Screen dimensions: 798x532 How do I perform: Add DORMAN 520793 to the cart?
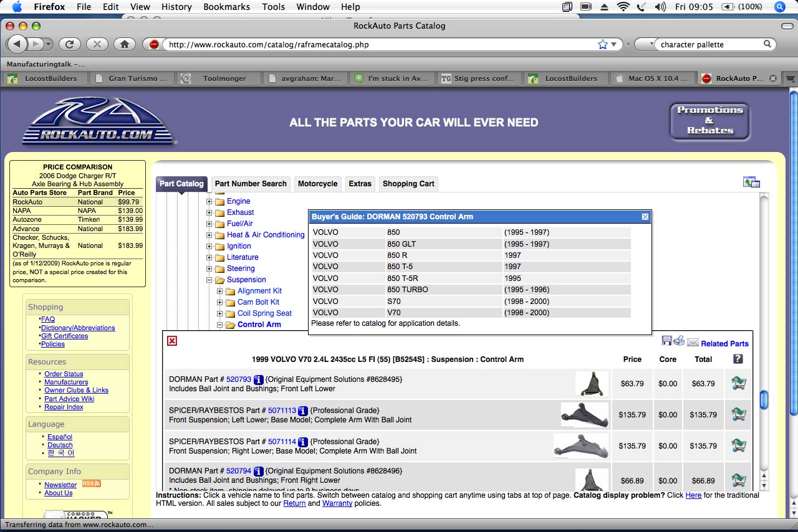click(x=739, y=383)
